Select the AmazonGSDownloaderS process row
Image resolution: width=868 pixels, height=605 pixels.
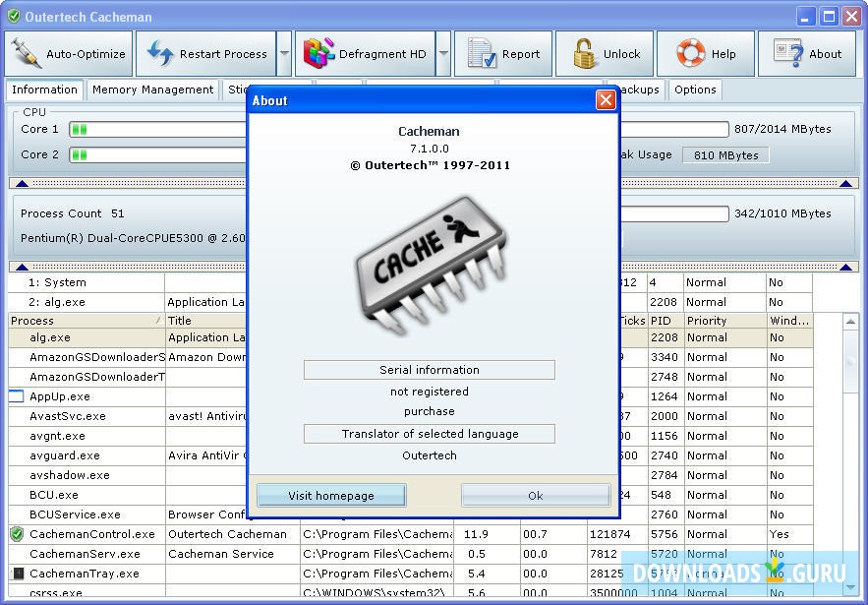411,357
